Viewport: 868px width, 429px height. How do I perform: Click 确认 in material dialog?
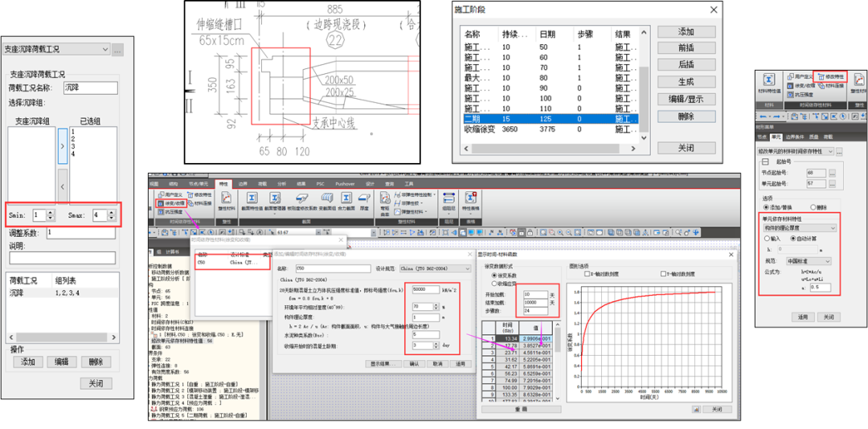point(414,364)
